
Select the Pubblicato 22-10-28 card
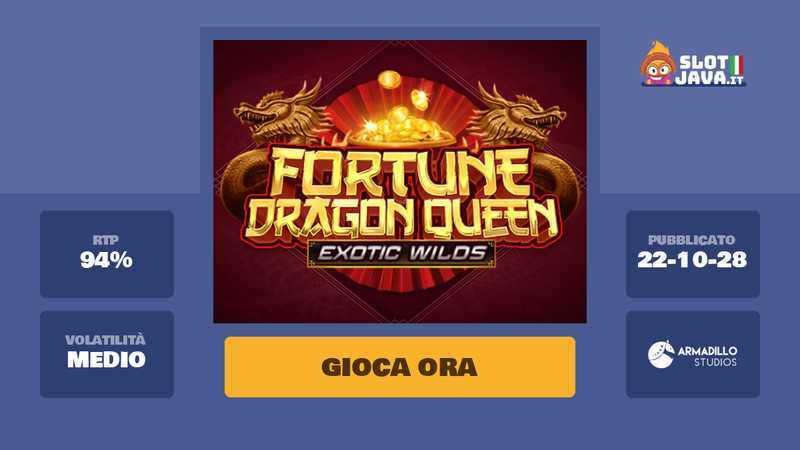pyautogui.click(x=692, y=254)
